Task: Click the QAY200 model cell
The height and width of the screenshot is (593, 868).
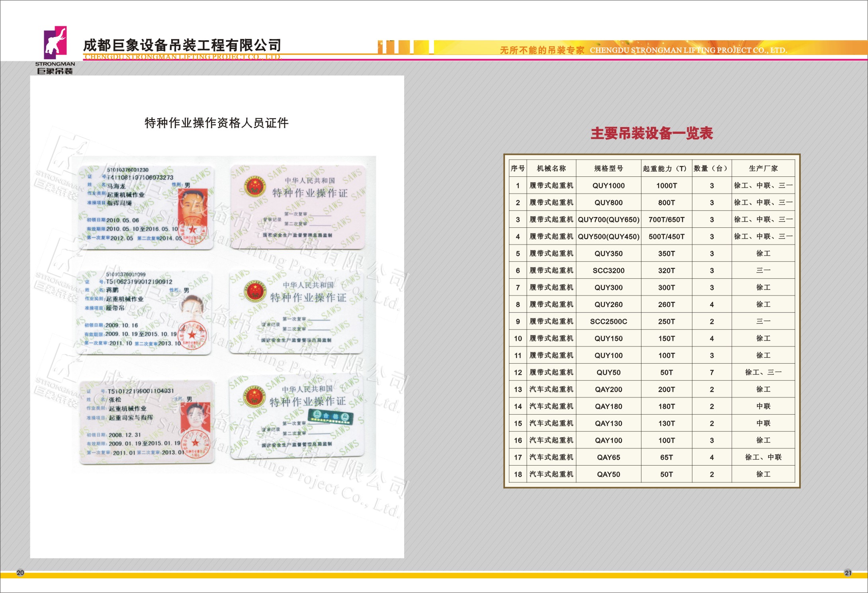Action: (608, 389)
